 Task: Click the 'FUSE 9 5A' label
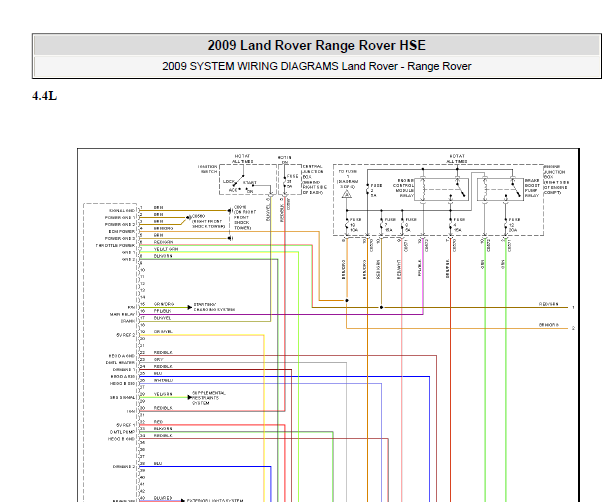[x=411, y=225]
